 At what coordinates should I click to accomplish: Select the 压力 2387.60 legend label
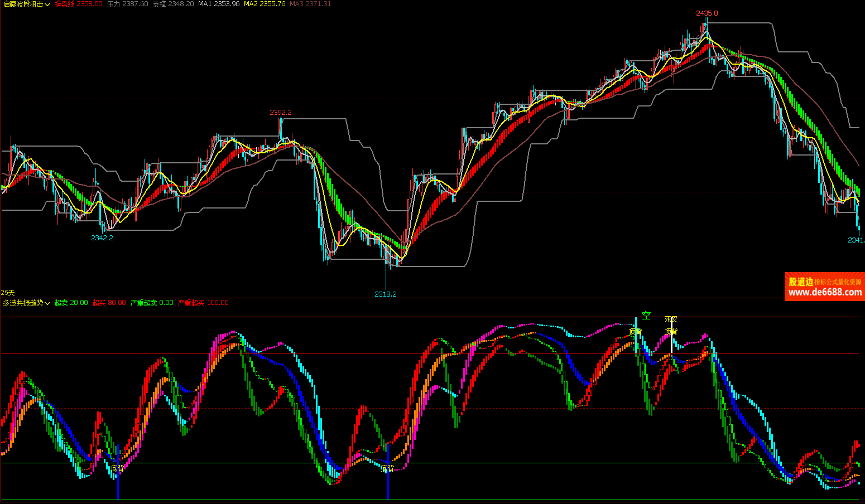point(127,4)
